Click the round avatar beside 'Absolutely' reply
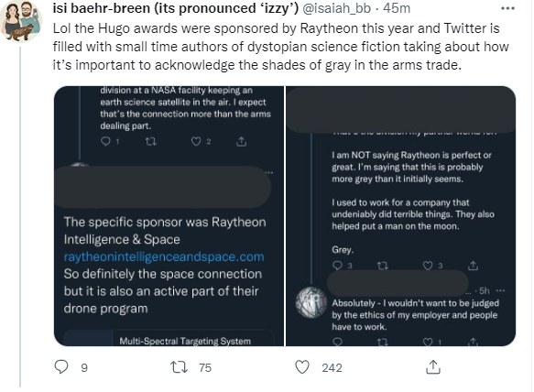 coord(311,302)
